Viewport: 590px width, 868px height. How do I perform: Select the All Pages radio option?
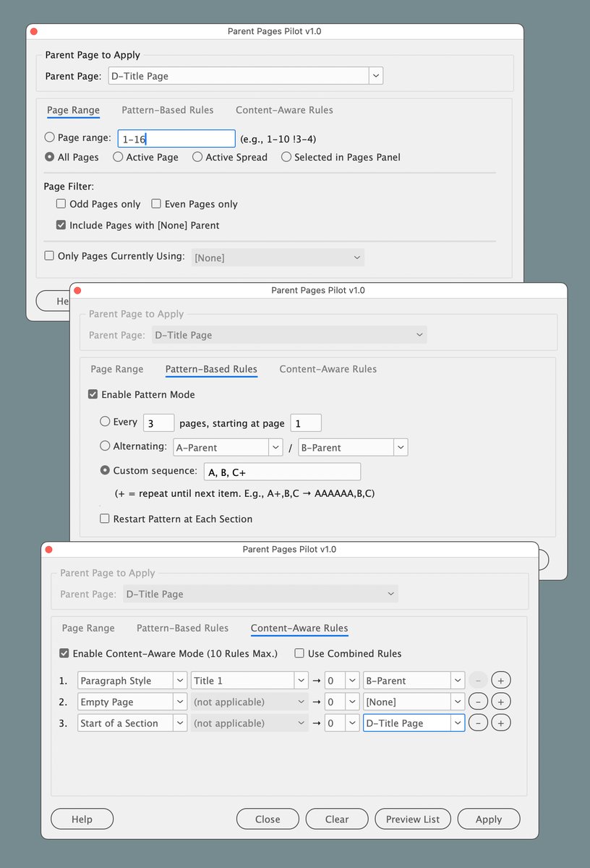point(49,157)
